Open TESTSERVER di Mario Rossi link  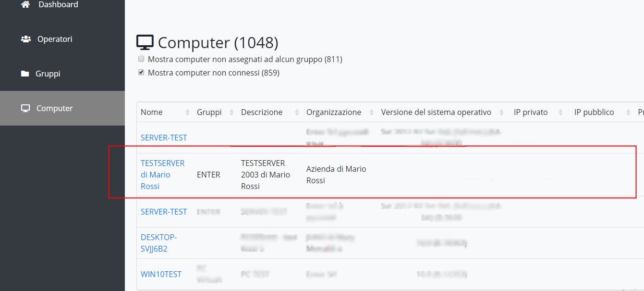coord(162,175)
